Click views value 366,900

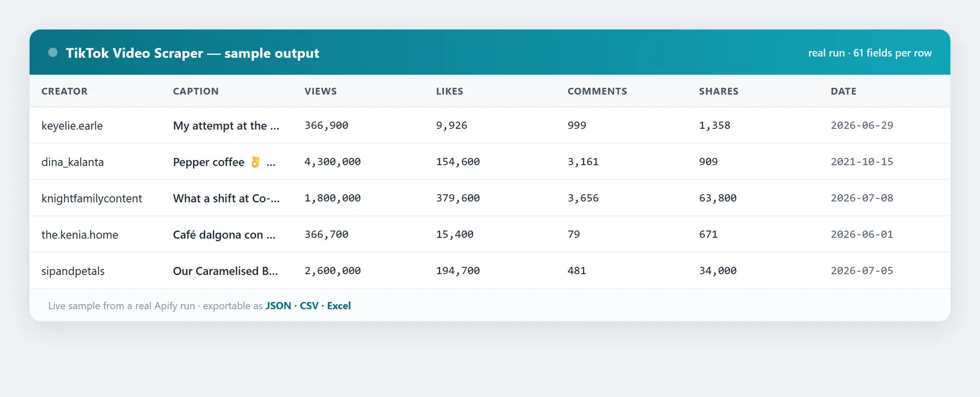(326, 125)
